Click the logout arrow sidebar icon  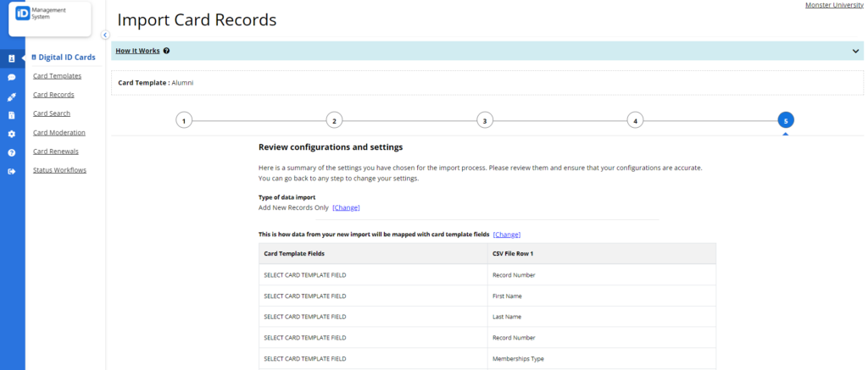click(12, 171)
